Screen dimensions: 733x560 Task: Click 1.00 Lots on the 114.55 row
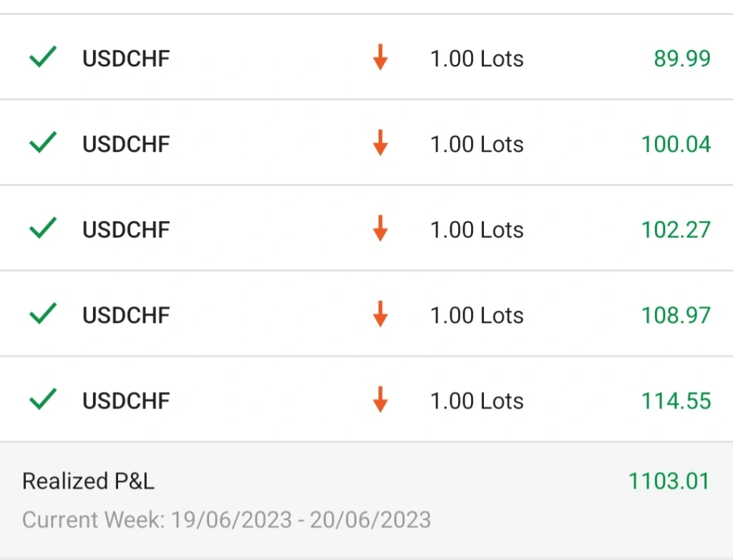pos(477,401)
